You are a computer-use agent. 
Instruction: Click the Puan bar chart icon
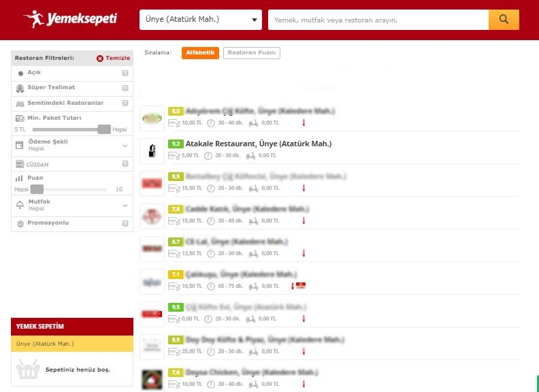point(19,178)
